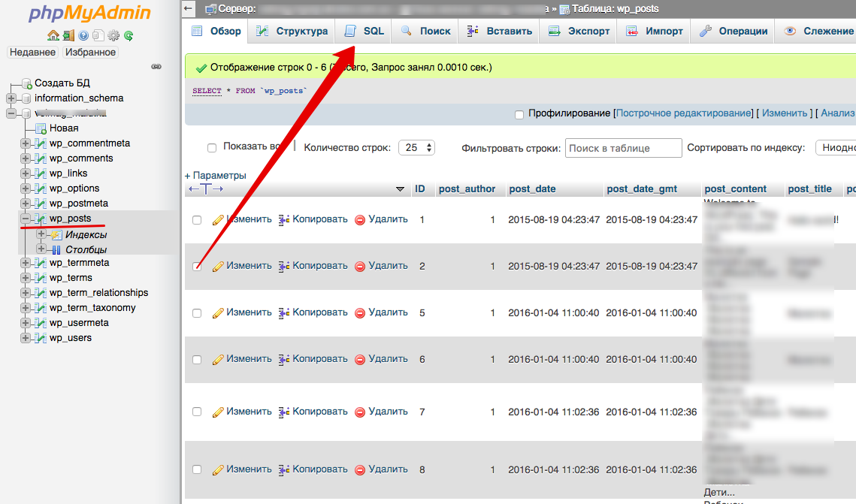
Task: Open the Количество строк dropdown showing 25
Action: (x=416, y=148)
